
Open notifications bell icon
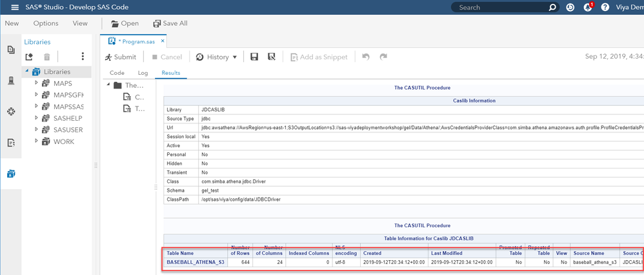[x=588, y=7]
